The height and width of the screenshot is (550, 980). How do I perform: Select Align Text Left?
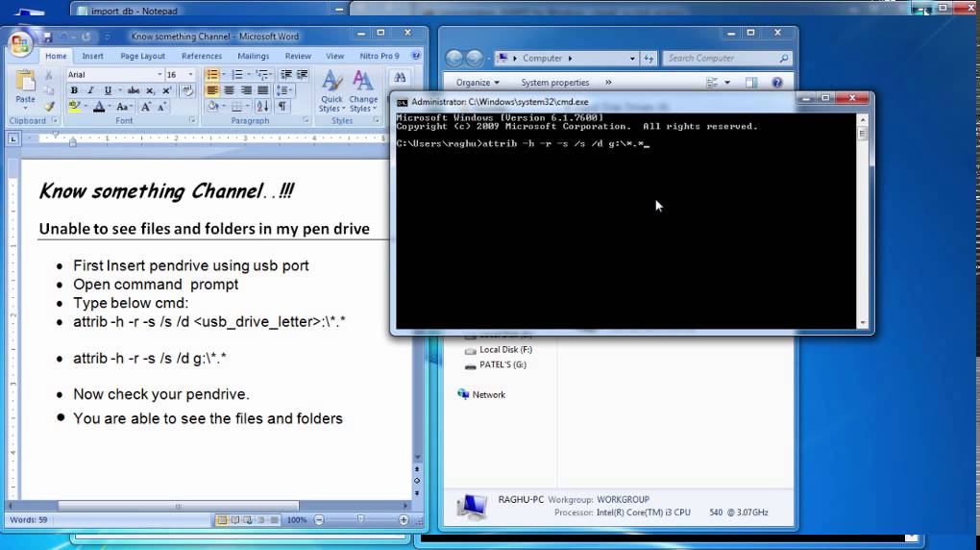(x=212, y=90)
